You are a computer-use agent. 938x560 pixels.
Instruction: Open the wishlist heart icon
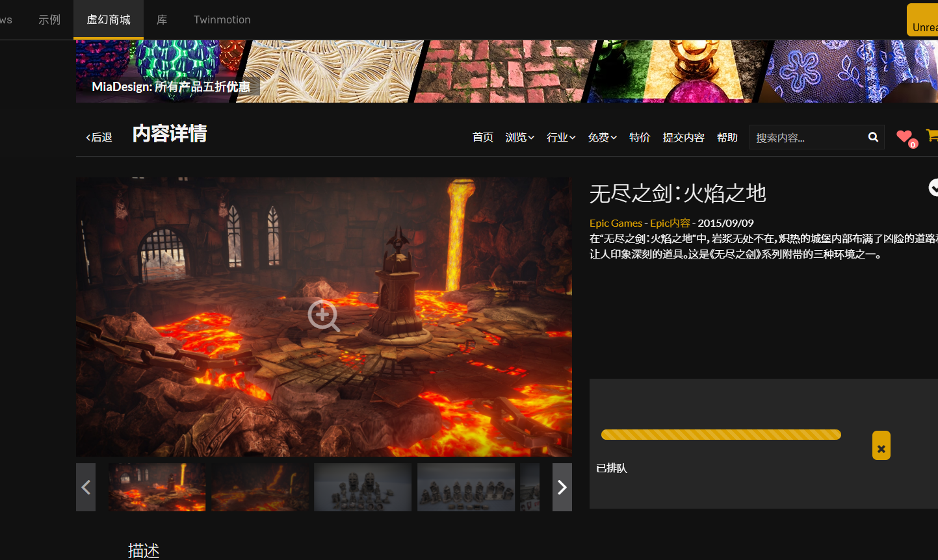(904, 136)
